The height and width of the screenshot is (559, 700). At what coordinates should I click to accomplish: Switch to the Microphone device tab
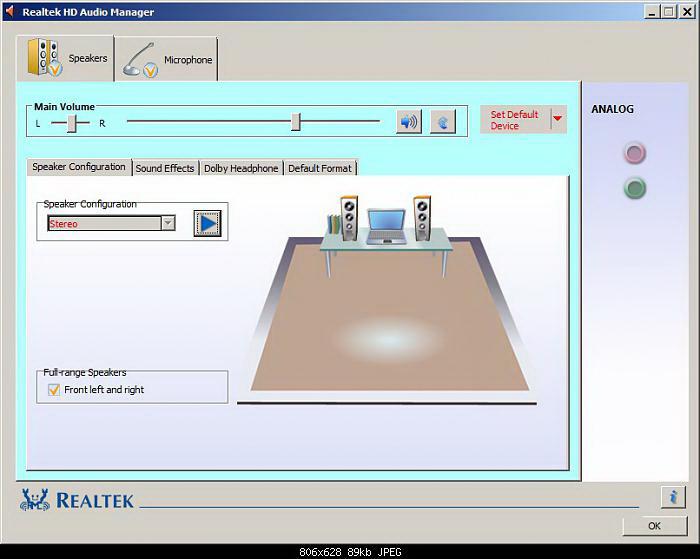(167, 59)
